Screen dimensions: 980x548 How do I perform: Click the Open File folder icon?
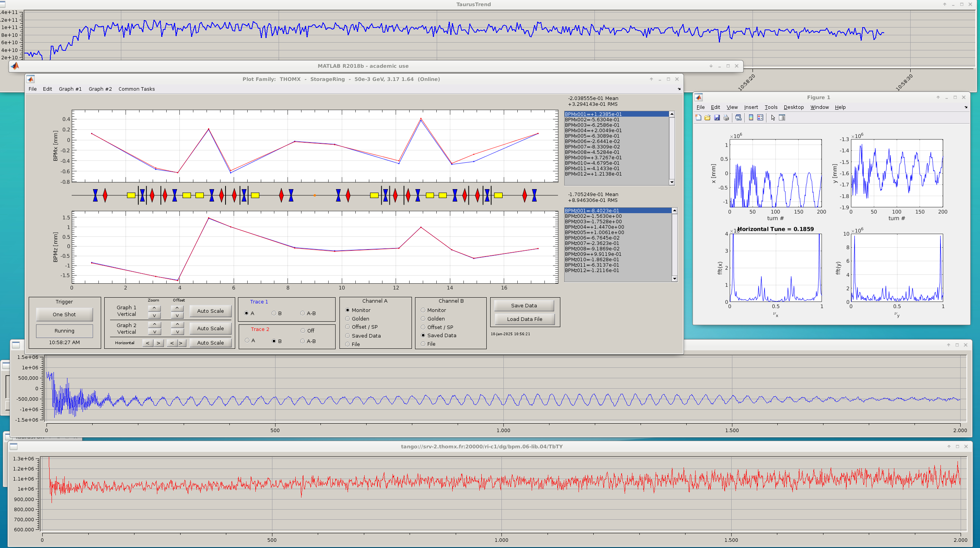point(708,118)
